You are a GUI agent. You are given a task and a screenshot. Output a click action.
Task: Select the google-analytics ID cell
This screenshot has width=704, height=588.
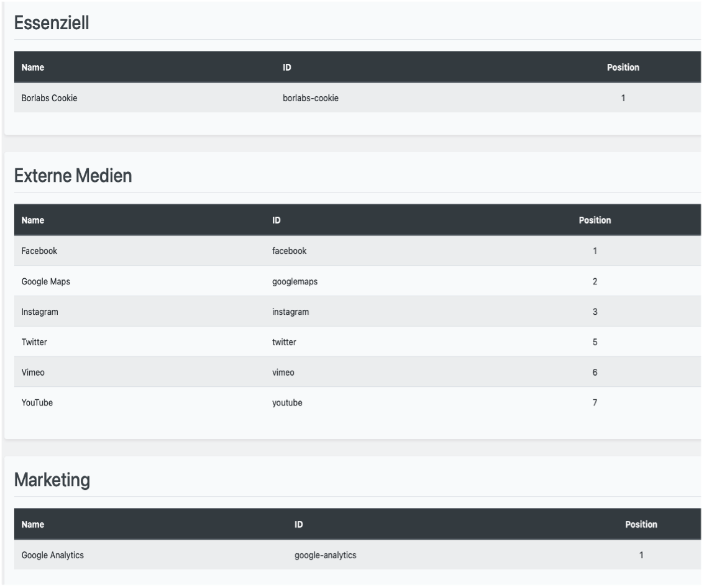click(325, 555)
